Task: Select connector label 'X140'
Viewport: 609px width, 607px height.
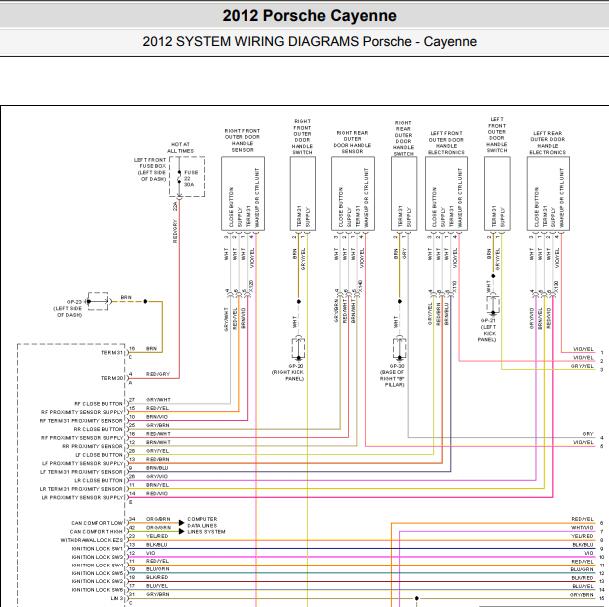Action: pos(360,286)
